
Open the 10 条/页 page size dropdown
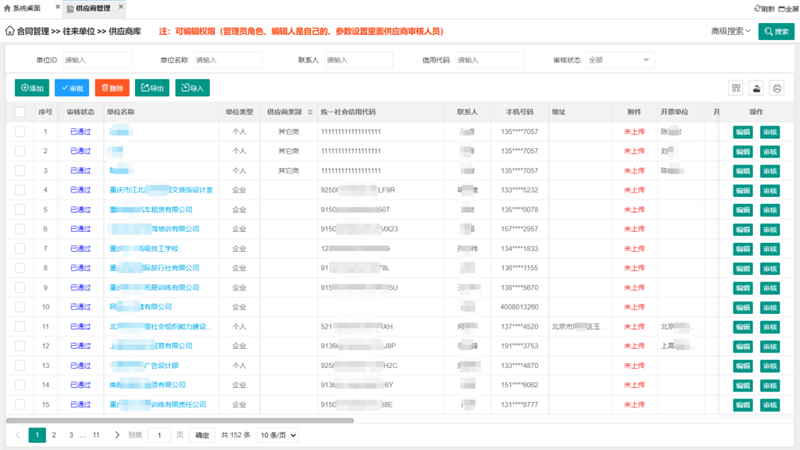coord(278,435)
